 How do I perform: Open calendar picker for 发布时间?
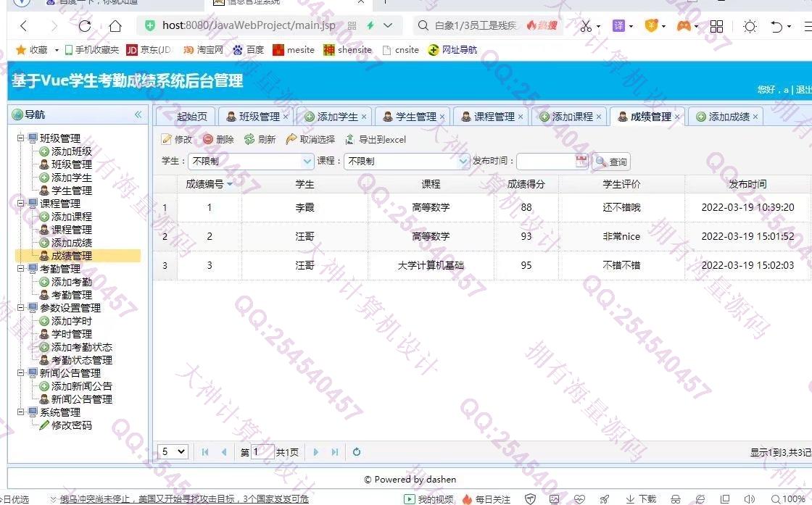581,161
